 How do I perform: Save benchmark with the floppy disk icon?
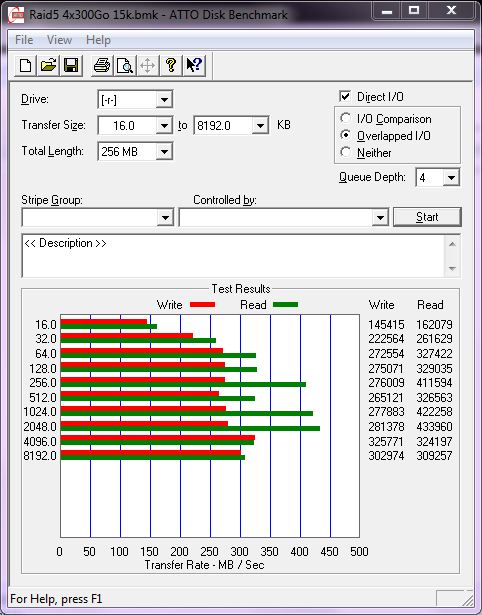71,65
